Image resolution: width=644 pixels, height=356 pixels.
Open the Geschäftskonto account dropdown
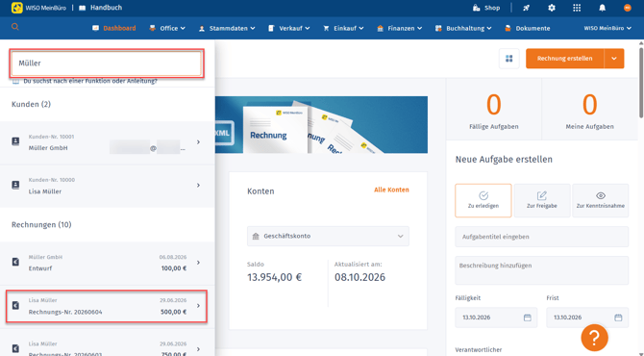click(x=328, y=236)
